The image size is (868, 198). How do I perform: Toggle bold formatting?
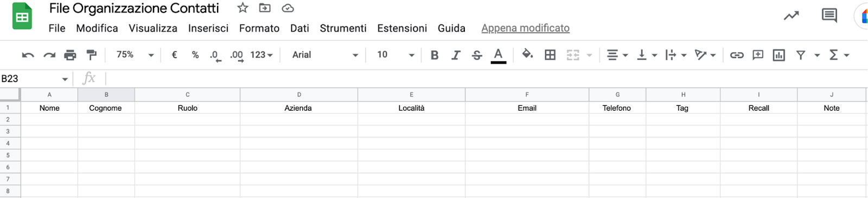[435, 55]
